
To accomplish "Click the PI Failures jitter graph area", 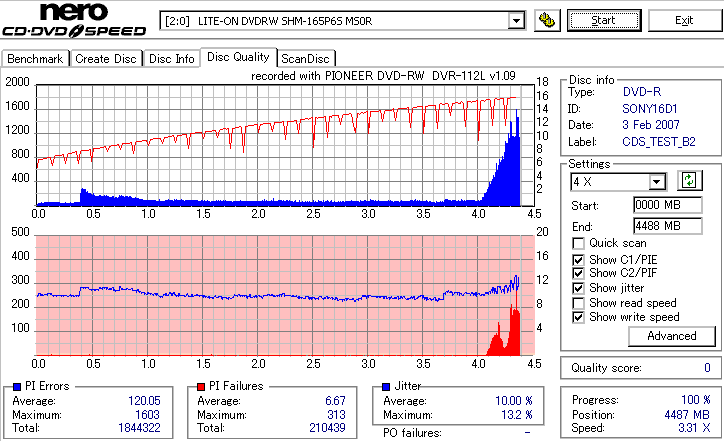I will (x=285, y=296).
